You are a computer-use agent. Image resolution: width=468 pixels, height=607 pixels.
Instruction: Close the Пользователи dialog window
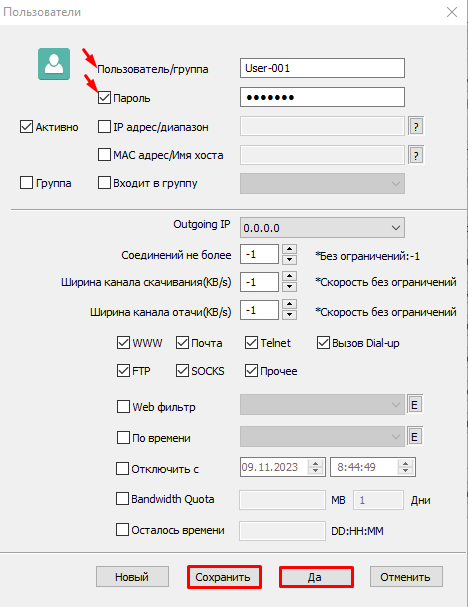(x=452, y=12)
